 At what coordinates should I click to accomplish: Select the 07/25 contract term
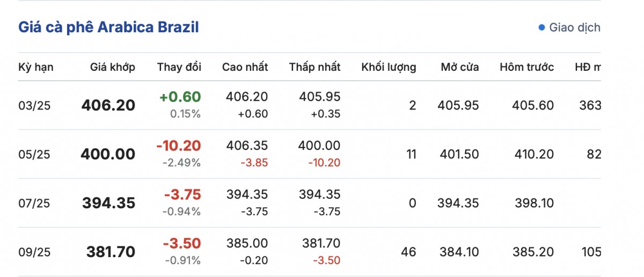pyautogui.click(x=34, y=203)
